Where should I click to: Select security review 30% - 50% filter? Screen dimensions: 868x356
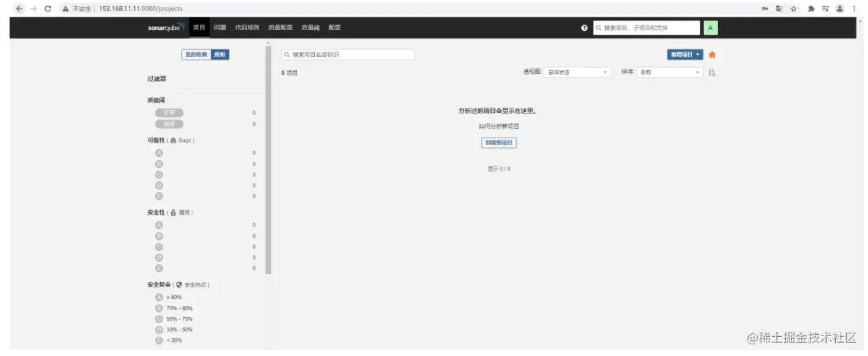click(174, 329)
